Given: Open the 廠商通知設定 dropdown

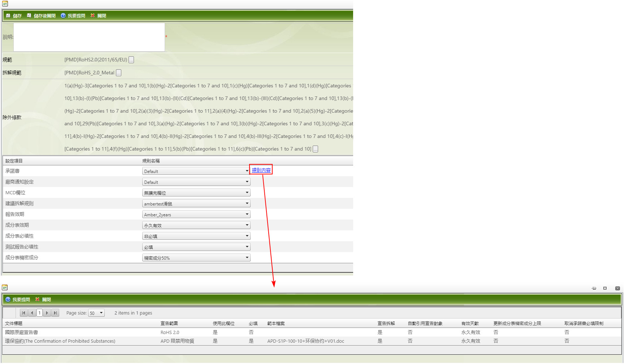Looking at the screenshot, I should (x=196, y=182).
